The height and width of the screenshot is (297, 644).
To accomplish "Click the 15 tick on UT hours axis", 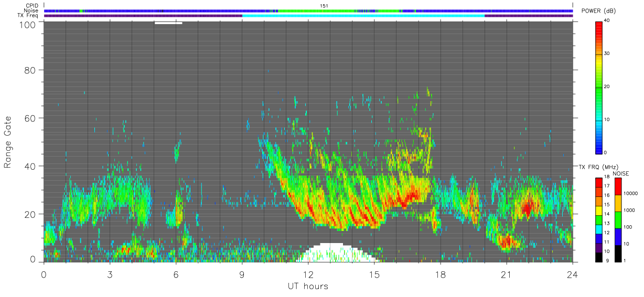I will (x=374, y=275).
